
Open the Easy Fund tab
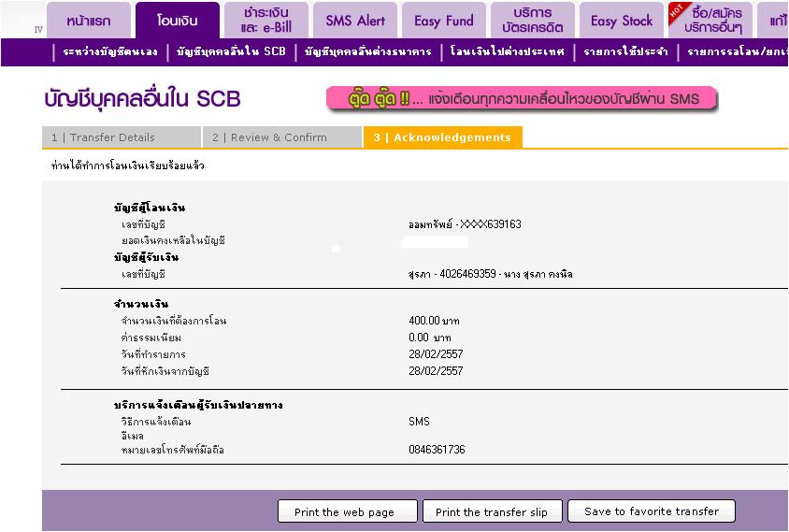point(444,21)
